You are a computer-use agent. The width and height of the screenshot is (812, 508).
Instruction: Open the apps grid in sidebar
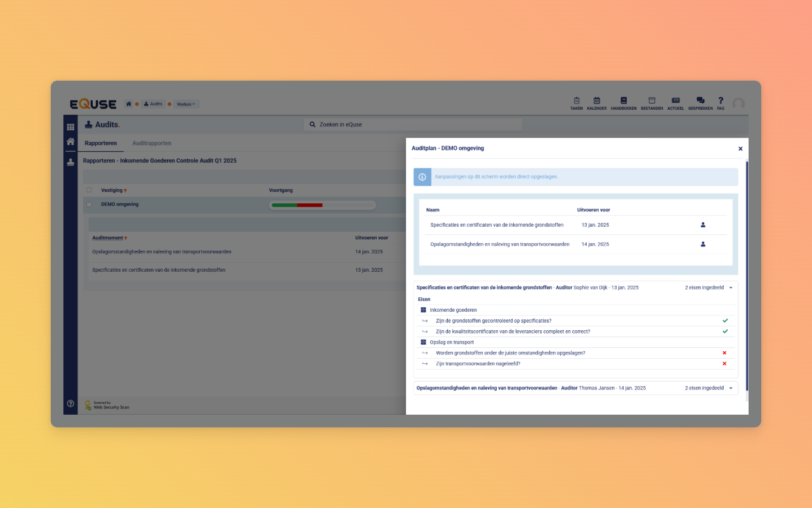point(70,127)
